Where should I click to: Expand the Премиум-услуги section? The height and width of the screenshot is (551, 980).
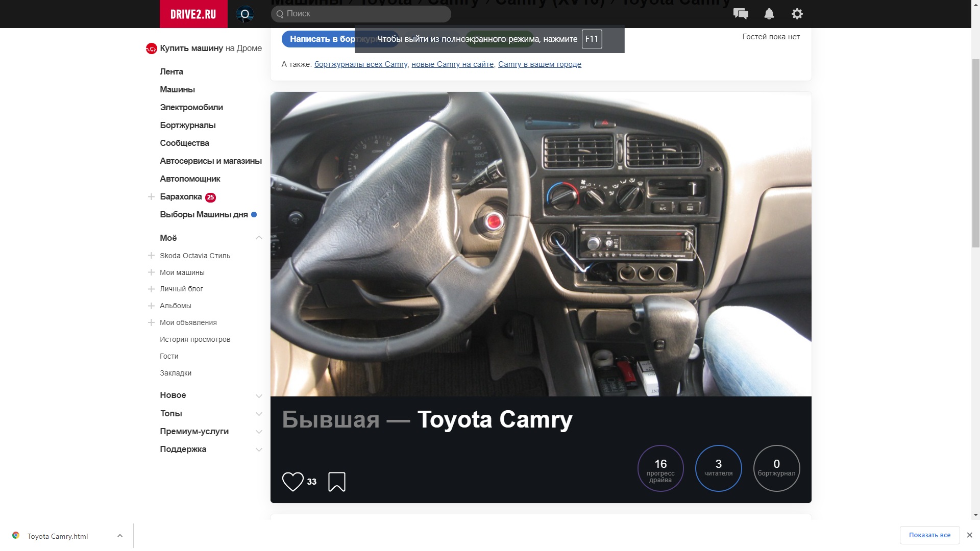[x=259, y=432]
